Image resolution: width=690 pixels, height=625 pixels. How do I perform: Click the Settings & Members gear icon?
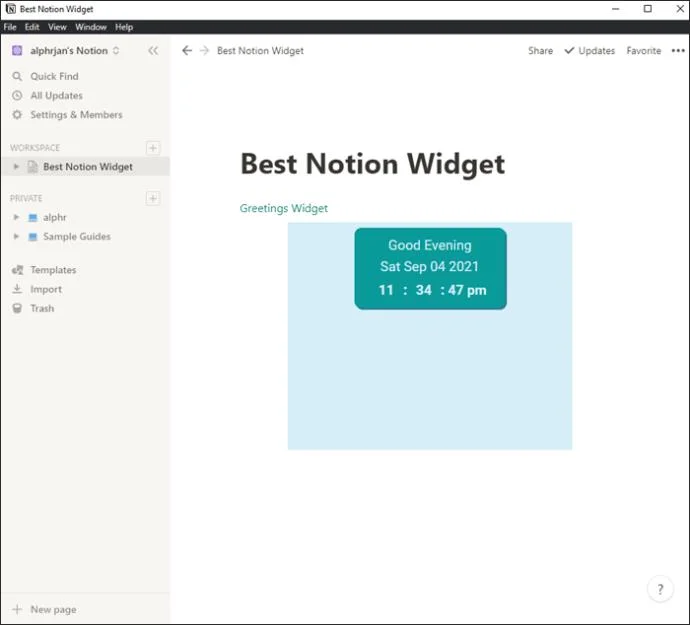tap(17, 115)
